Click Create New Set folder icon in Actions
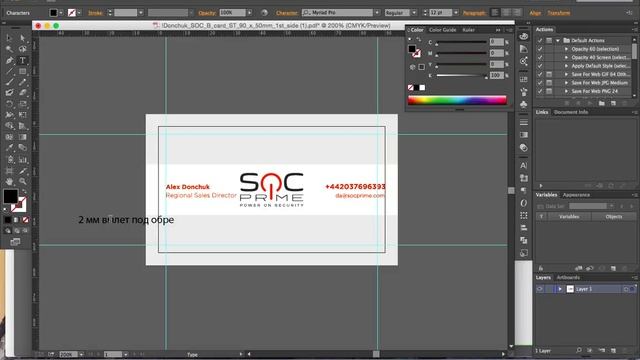The width and height of the screenshot is (640, 360). [602, 104]
